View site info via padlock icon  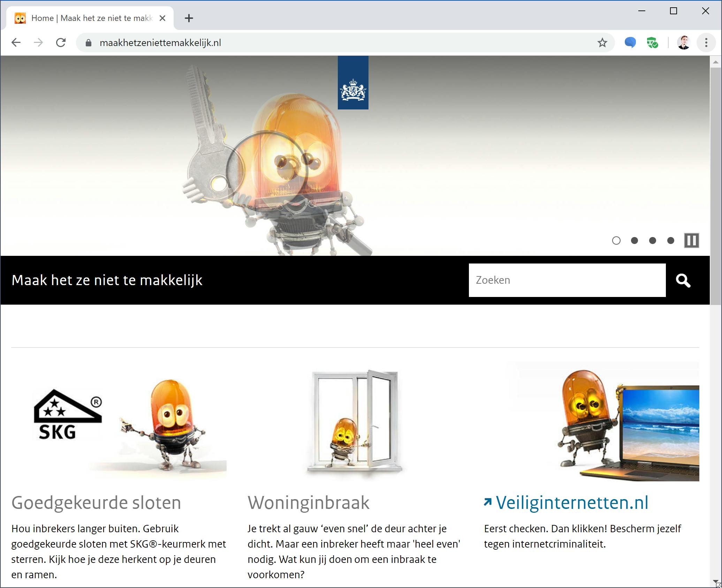[89, 43]
